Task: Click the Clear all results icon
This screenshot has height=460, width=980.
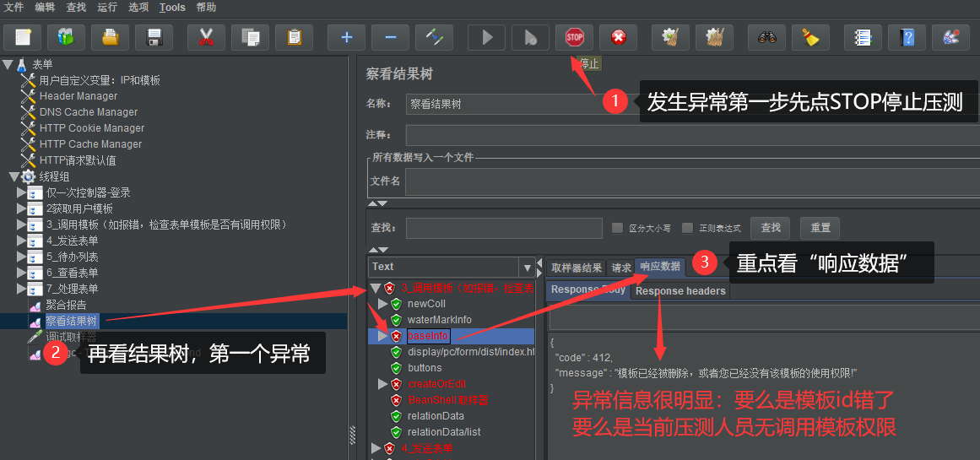Action: tap(714, 37)
